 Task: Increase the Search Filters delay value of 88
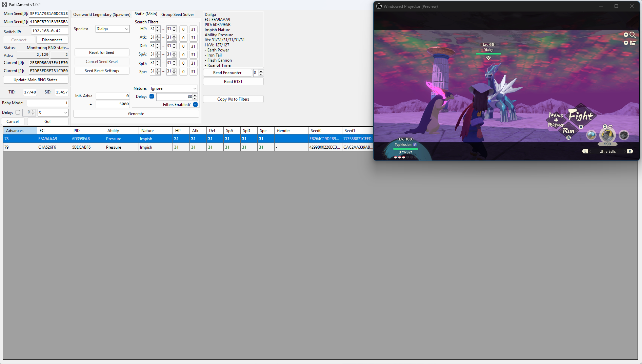pos(195,95)
